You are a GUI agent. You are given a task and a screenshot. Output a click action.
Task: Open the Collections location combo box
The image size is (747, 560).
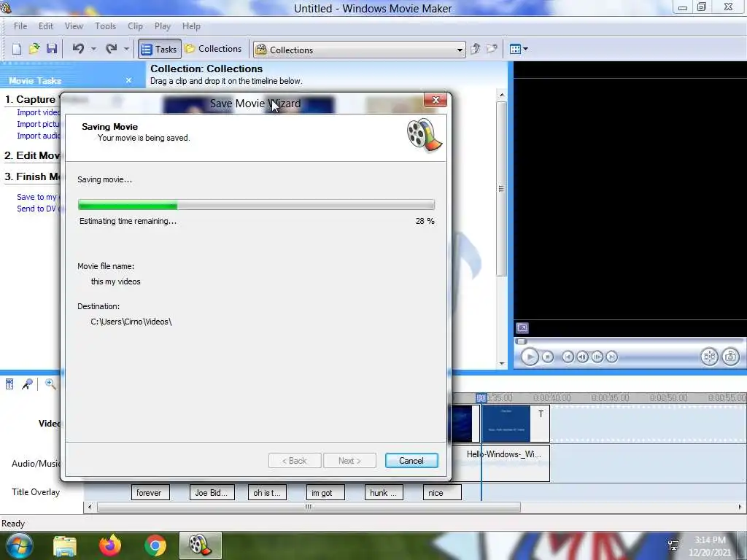[360, 50]
